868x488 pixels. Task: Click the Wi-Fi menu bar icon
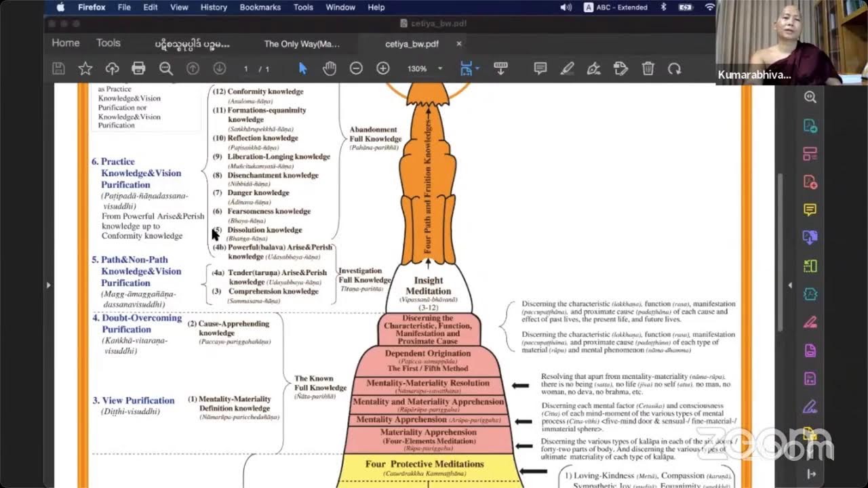[x=709, y=7]
